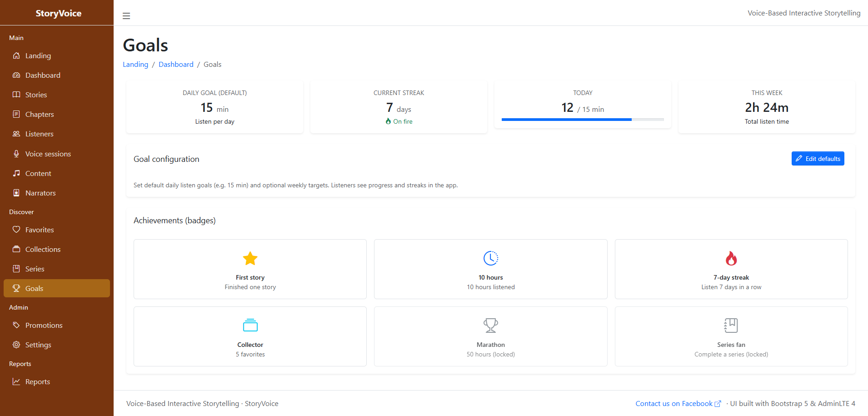Select the Stories book icon
This screenshot has width=868, height=416.
pyautogui.click(x=16, y=95)
